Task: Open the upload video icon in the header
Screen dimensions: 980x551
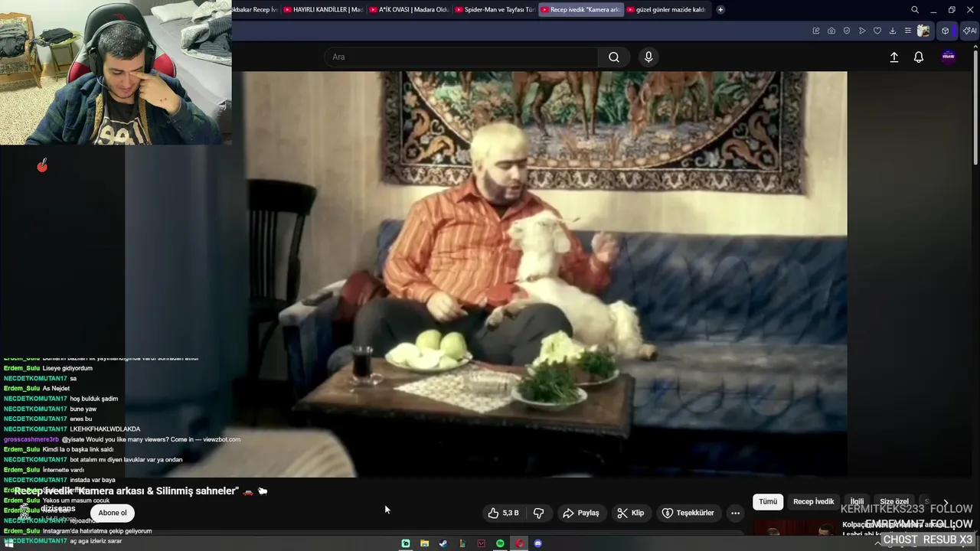Action: pos(893,57)
